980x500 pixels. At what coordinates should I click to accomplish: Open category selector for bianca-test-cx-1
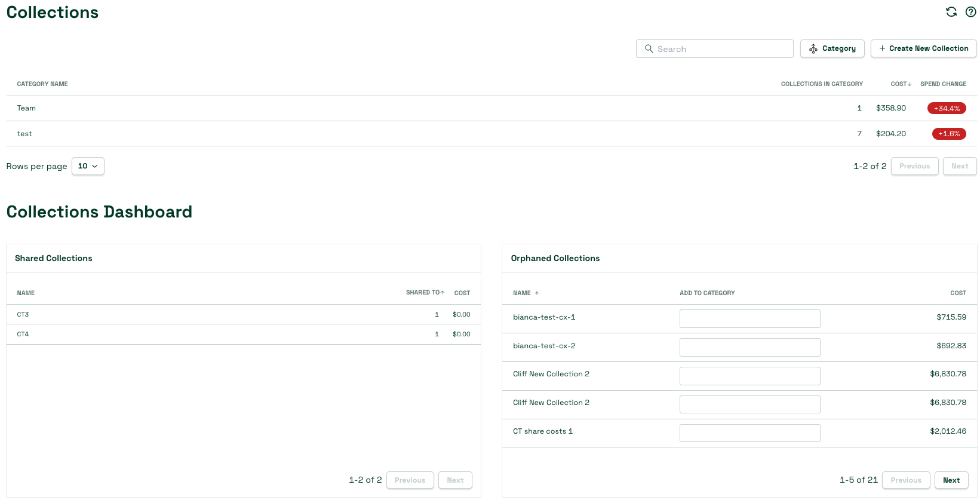point(749,318)
